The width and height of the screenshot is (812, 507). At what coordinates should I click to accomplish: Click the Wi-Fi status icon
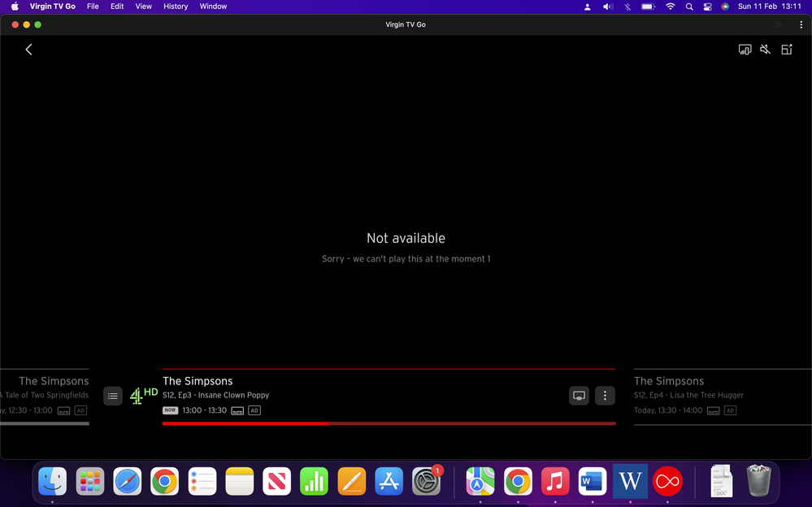click(670, 6)
